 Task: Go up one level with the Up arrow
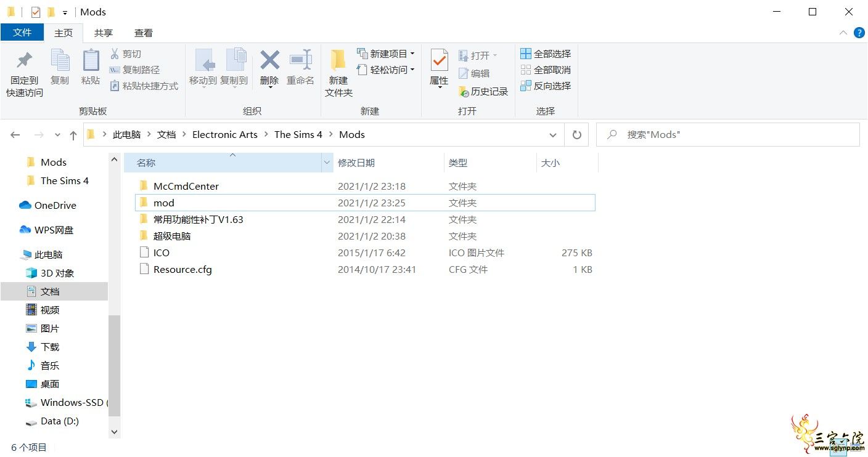click(73, 135)
